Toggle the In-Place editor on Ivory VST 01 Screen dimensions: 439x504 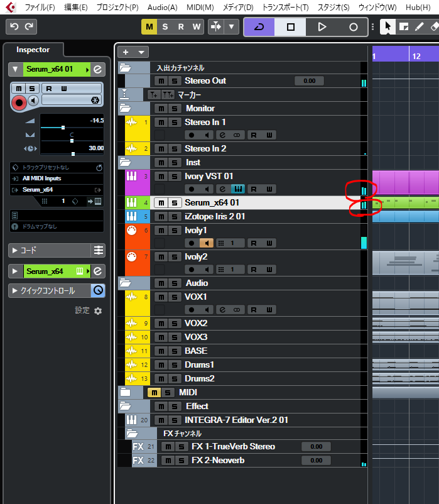coord(238,189)
